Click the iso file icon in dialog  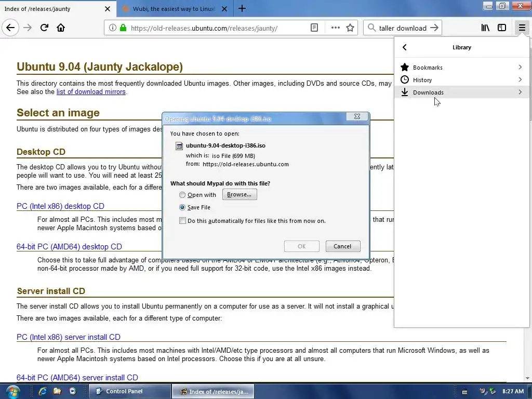[179, 146]
